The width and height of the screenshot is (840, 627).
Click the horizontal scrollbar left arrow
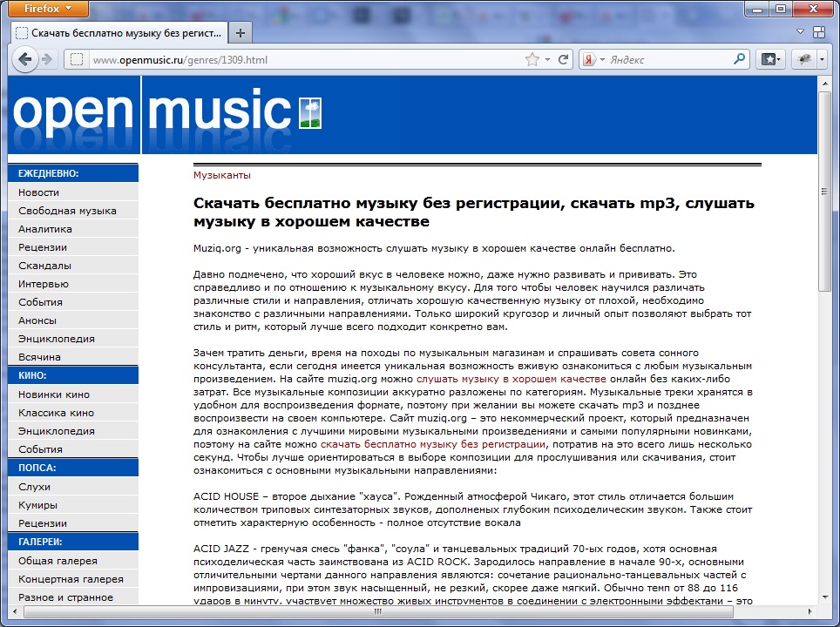point(15,611)
